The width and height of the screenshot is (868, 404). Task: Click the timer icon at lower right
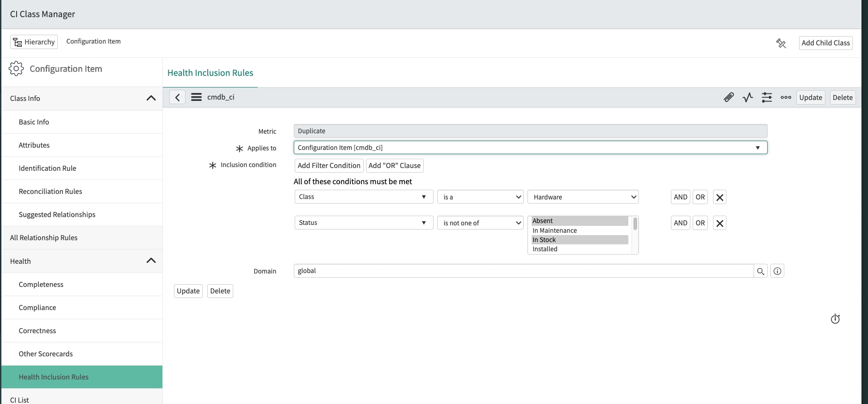pos(835,319)
